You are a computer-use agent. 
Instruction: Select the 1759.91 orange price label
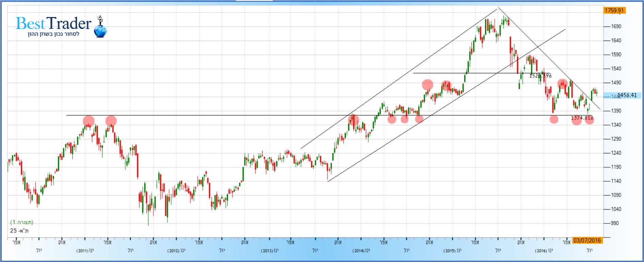click(x=614, y=10)
